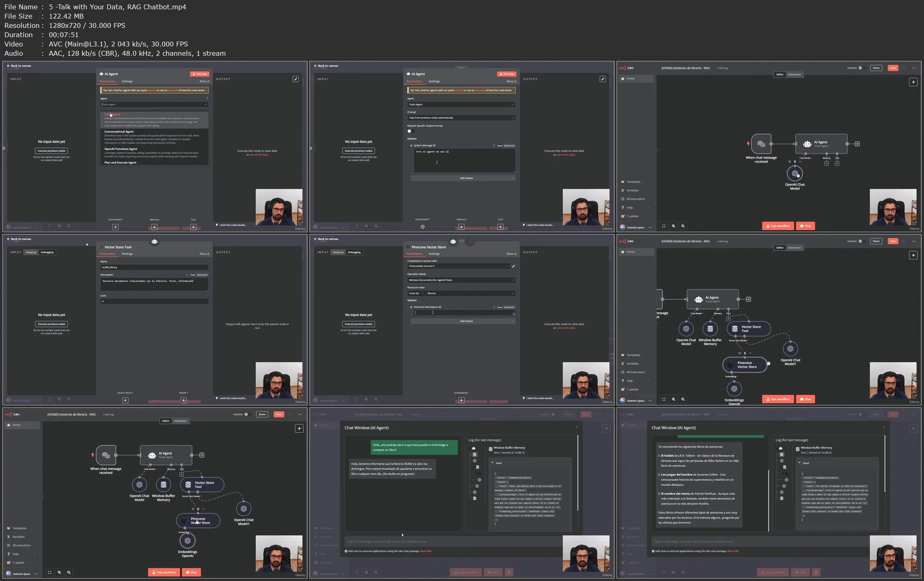Click the Embedding plus connector in the Pinecone panel

(x=461, y=400)
